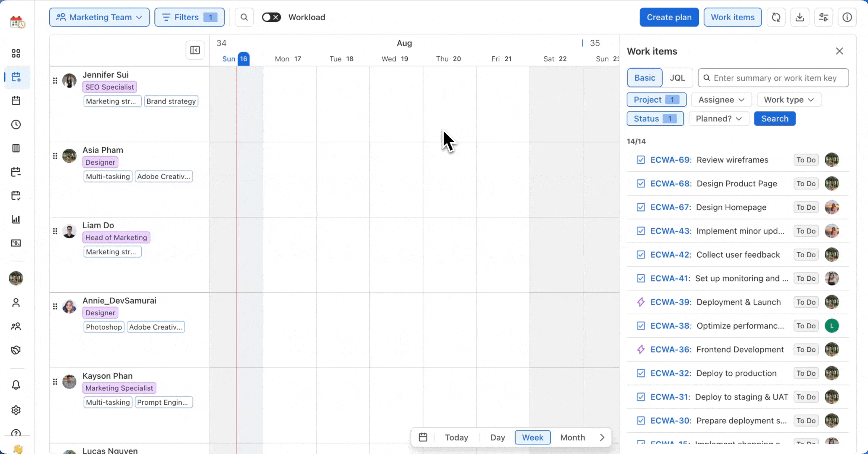Toggle the Workload switch
The width and height of the screenshot is (868, 454).
click(271, 17)
